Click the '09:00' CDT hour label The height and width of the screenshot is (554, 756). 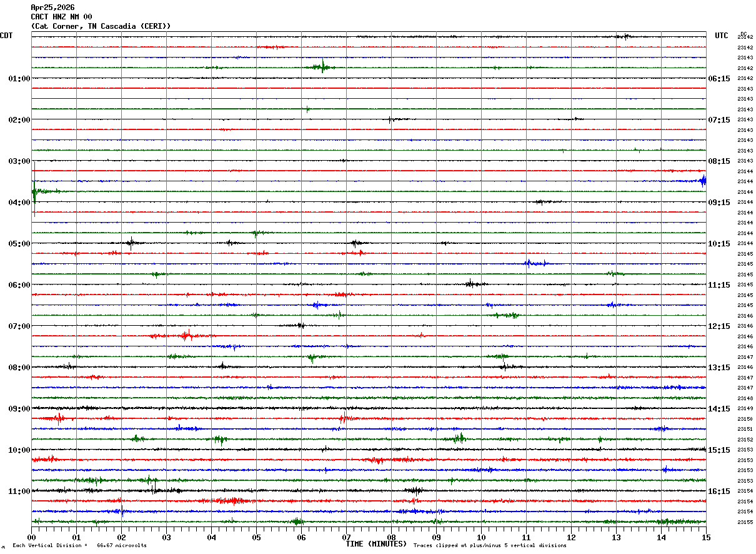point(19,409)
